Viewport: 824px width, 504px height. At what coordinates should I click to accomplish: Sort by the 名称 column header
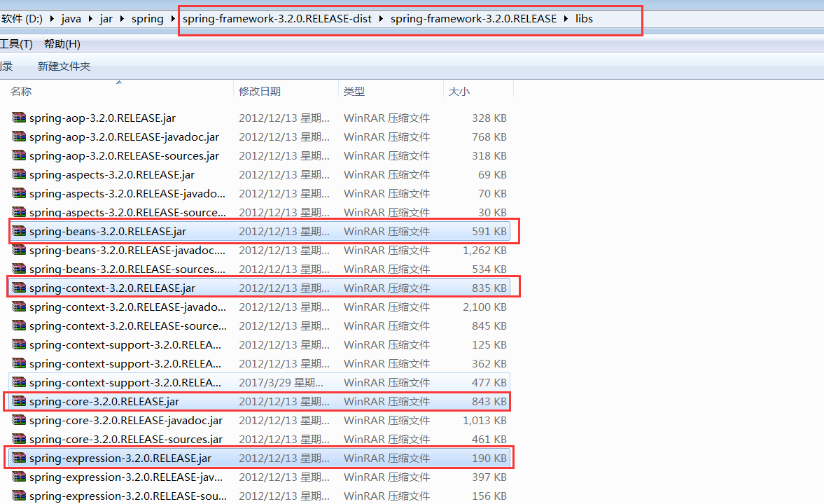[21, 91]
